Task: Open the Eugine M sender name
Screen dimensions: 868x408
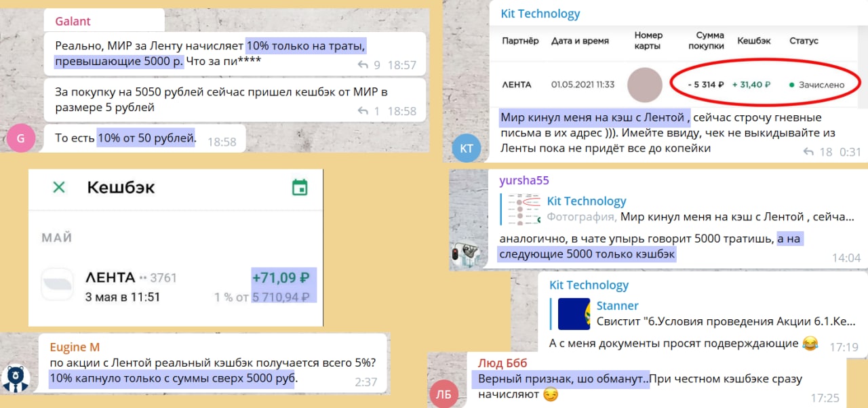Action: [x=75, y=347]
